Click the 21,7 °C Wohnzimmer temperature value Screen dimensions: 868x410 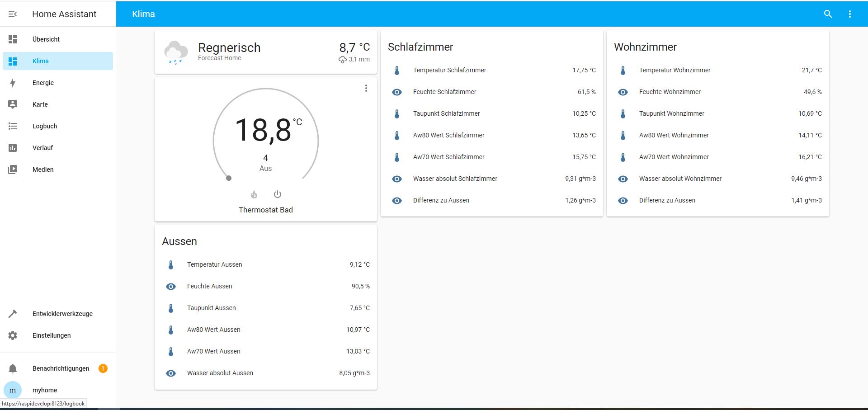812,70
